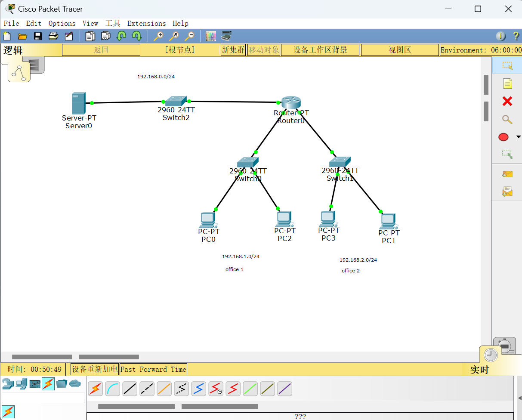Open the View menu

[90, 23]
